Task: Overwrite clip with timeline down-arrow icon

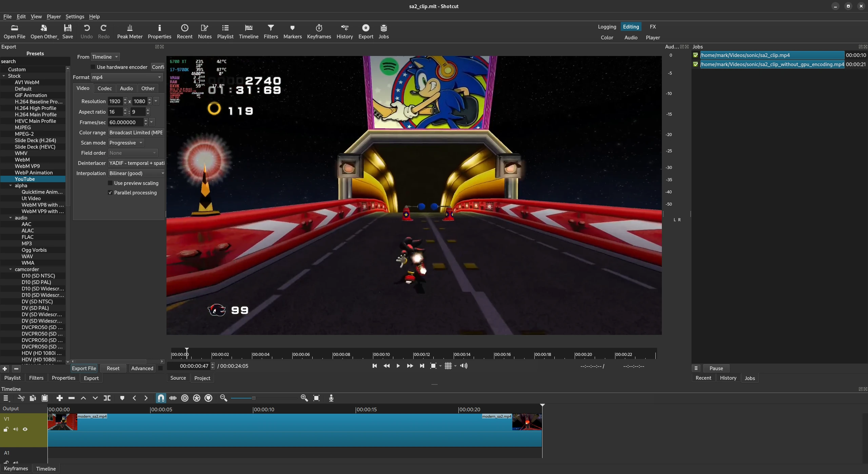Action: (95, 398)
